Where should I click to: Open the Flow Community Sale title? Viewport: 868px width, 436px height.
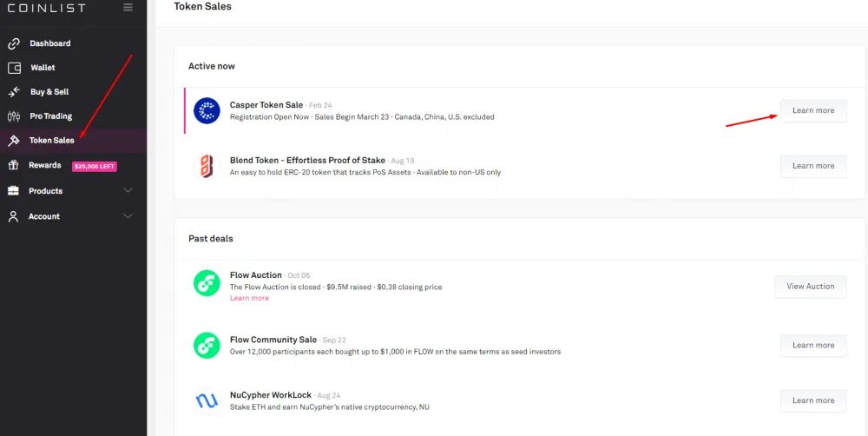[273, 340]
